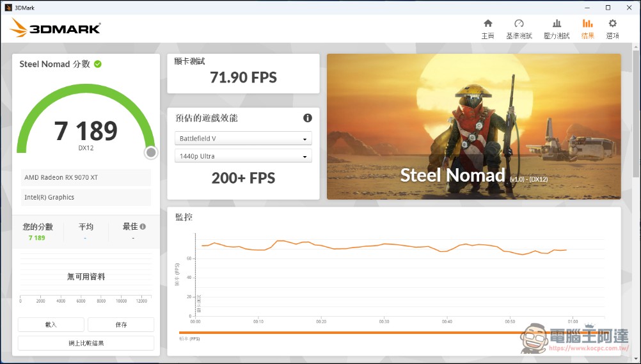This screenshot has width=641, height=364.
Task: Click the 00:30 mark on chart axis
Action: pyautogui.click(x=384, y=322)
